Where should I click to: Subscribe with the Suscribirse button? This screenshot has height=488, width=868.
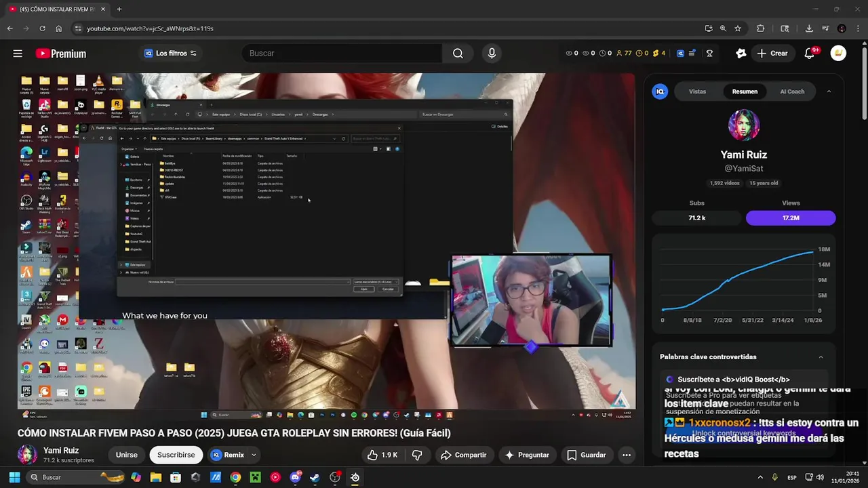click(x=176, y=455)
